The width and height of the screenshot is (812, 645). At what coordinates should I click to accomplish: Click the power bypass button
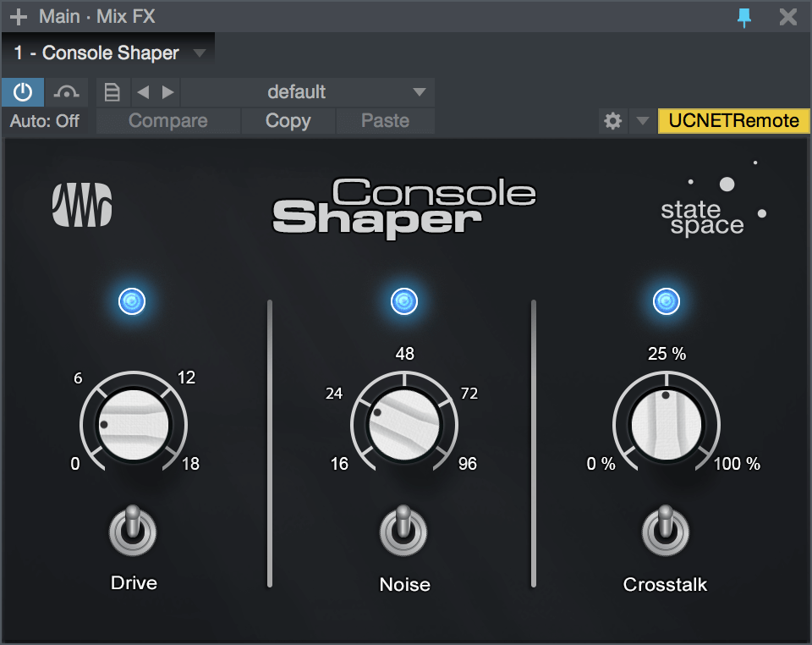[22, 91]
